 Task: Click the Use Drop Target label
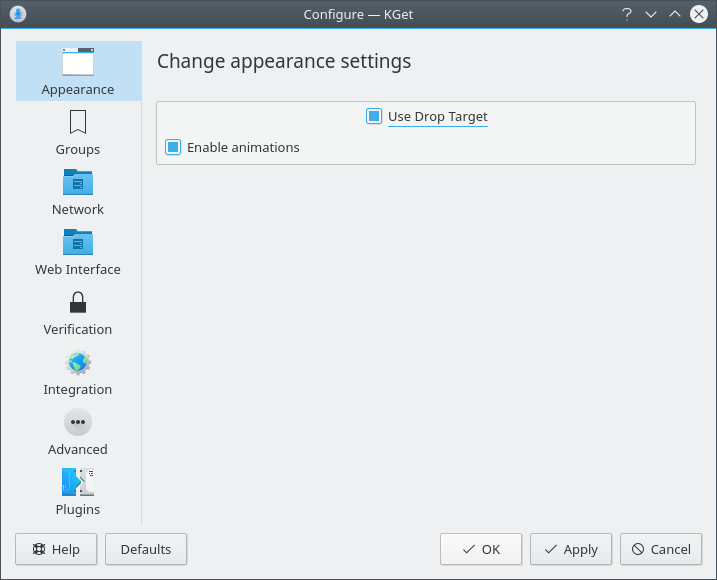(438, 117)
